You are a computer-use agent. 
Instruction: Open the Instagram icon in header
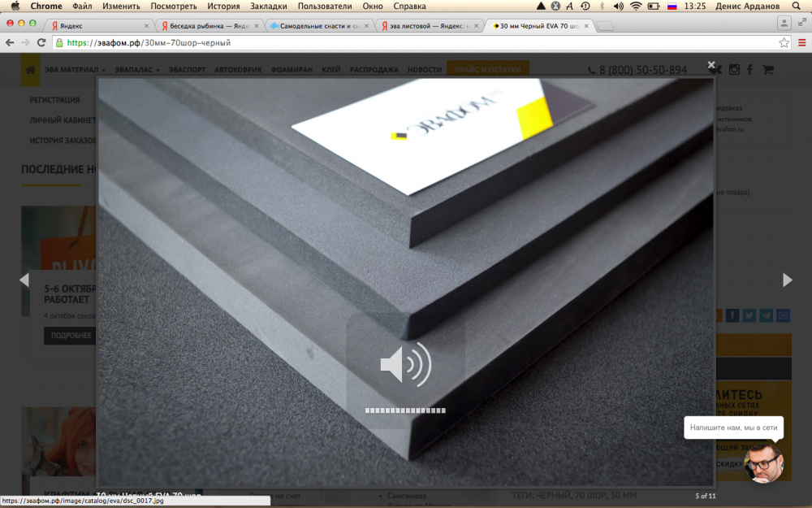point(734,70)
